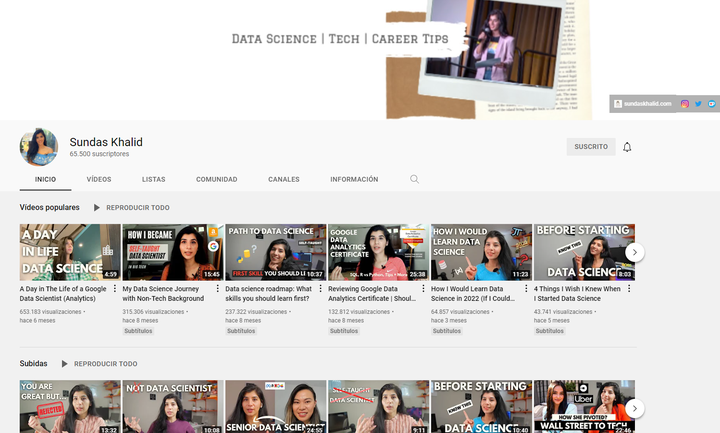Open the Wall Street to Tech video thumbnail
Screen dimensions: 720x433
(584, 406)
